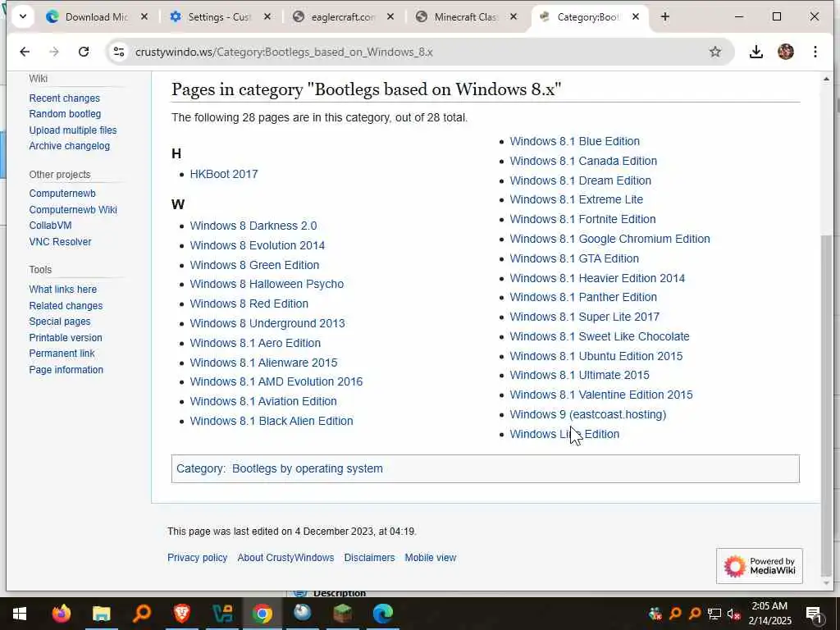Open the Chrome profile avatar

coord(785,52)
